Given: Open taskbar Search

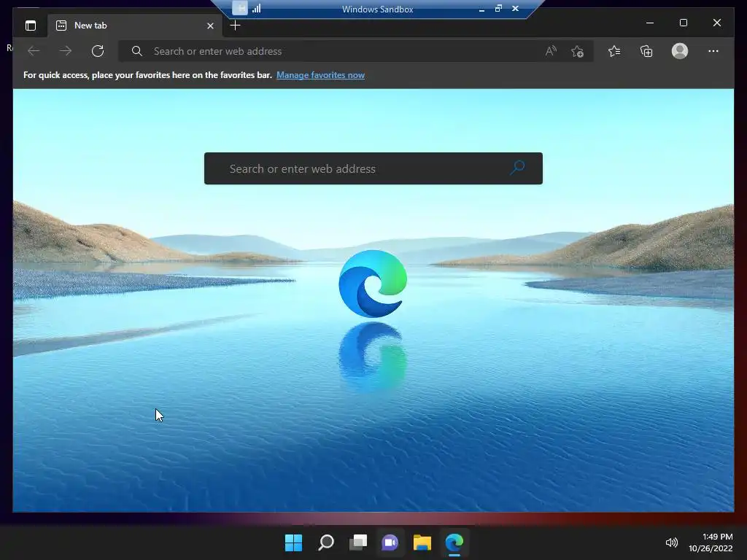Looking at the screenshot, I should click(x=326, y=542).
